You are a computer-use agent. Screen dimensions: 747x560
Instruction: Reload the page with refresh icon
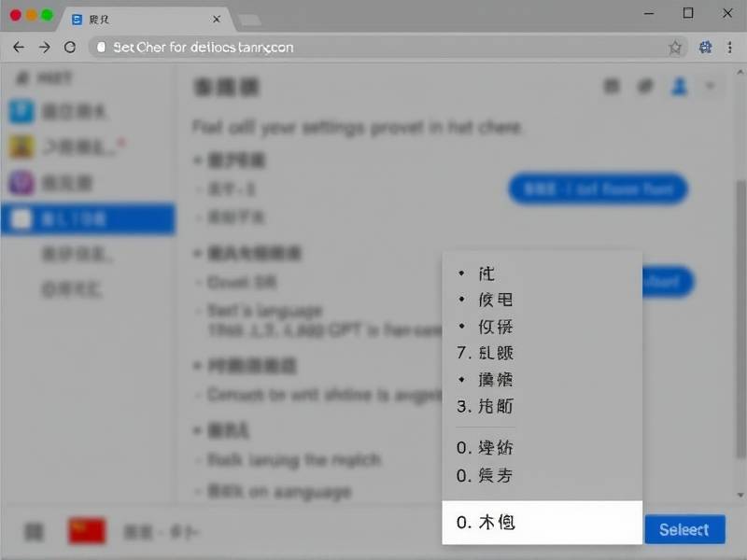[69, 47]
